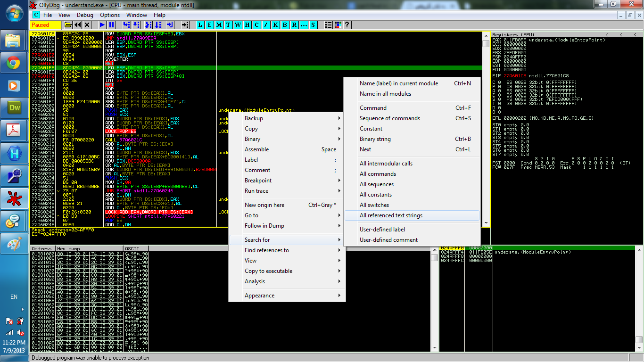Show CPU window with C toolbar button

257,25
